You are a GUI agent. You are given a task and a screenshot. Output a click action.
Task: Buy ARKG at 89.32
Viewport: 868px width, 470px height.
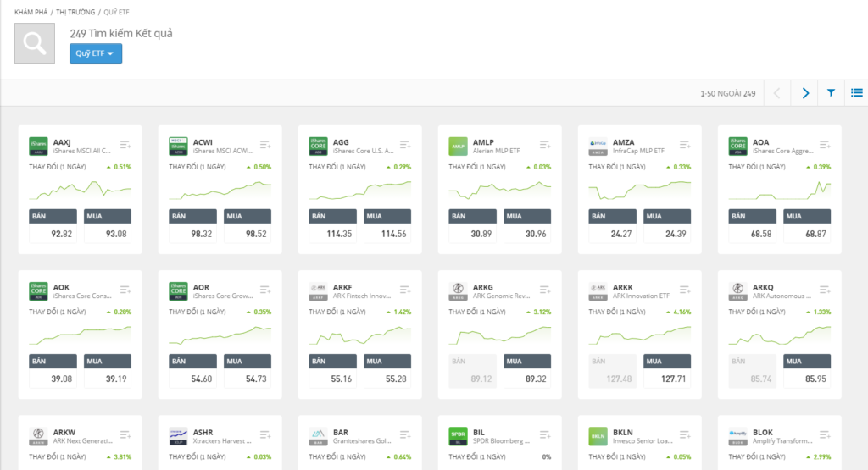[527, 371]
